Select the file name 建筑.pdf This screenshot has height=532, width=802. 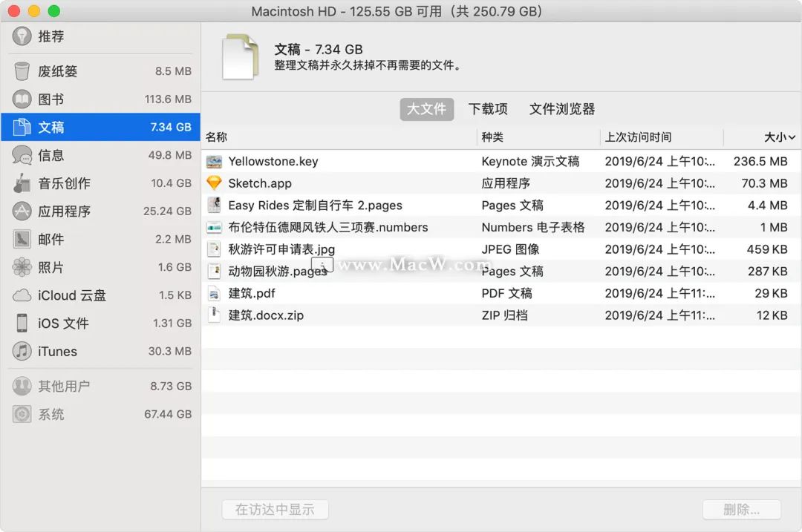[x=252, y=293]
